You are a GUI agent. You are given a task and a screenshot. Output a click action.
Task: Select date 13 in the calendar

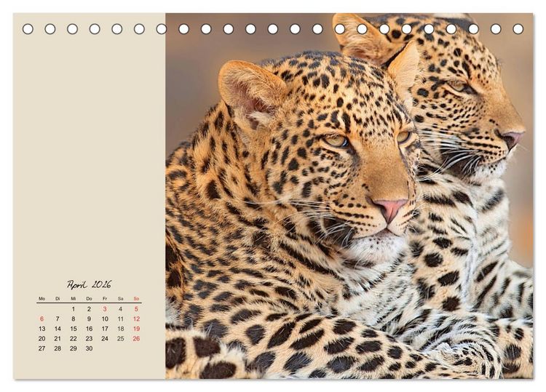(41, 329)
